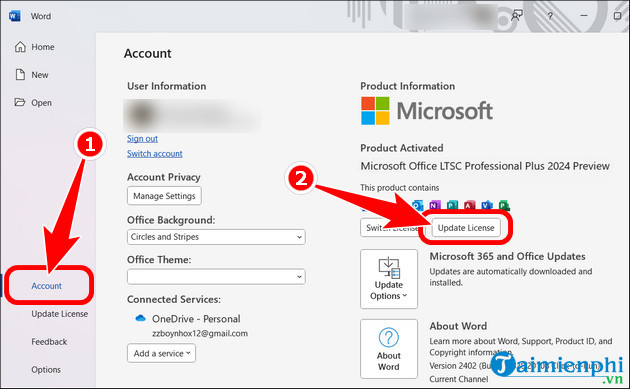
Task: Click the Microsoft four-color logo
Action: click(375, 111)
